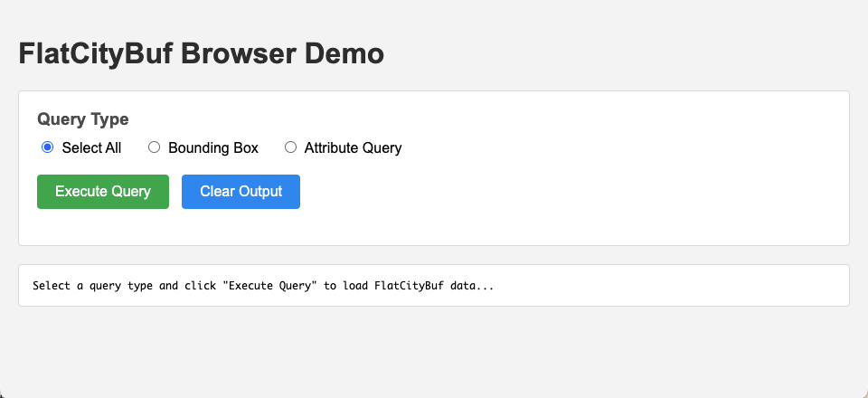The width and height of the screenshot is (868, 398).
Task: Click the Query Type section label
Action: (83, 119)
